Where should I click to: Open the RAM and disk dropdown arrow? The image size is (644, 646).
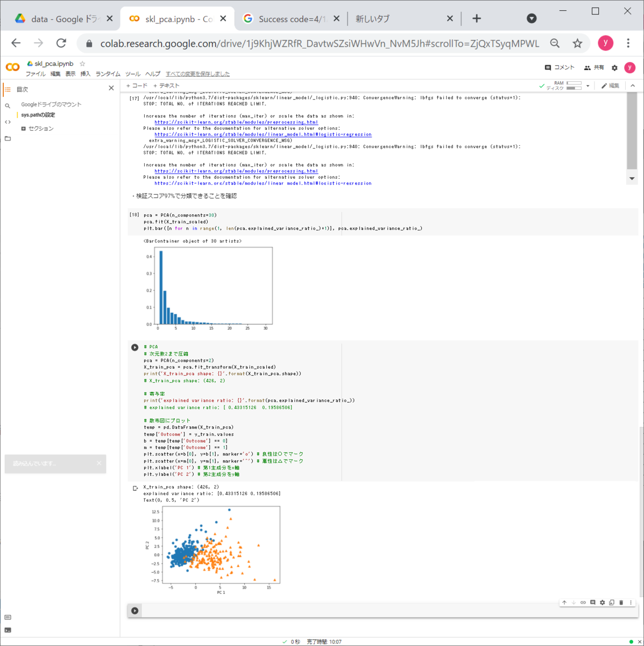[x=588, y=86]
